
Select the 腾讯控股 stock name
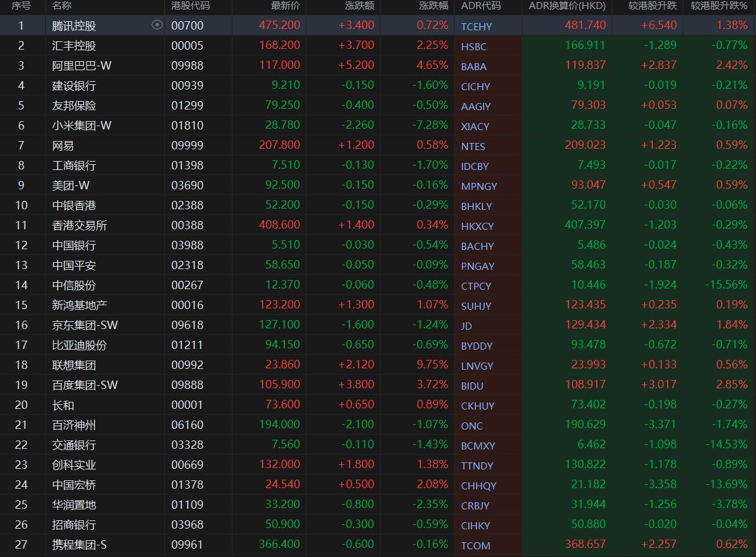tap(74, 26)
